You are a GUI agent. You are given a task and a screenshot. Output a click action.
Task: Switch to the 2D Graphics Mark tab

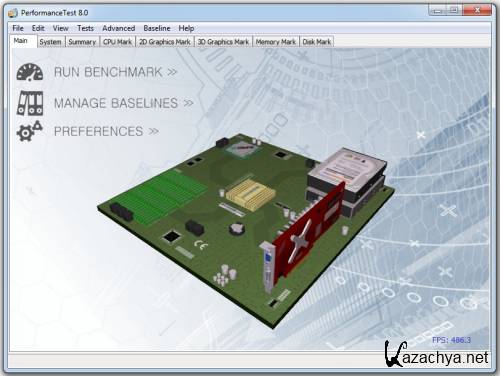[165, 42]
